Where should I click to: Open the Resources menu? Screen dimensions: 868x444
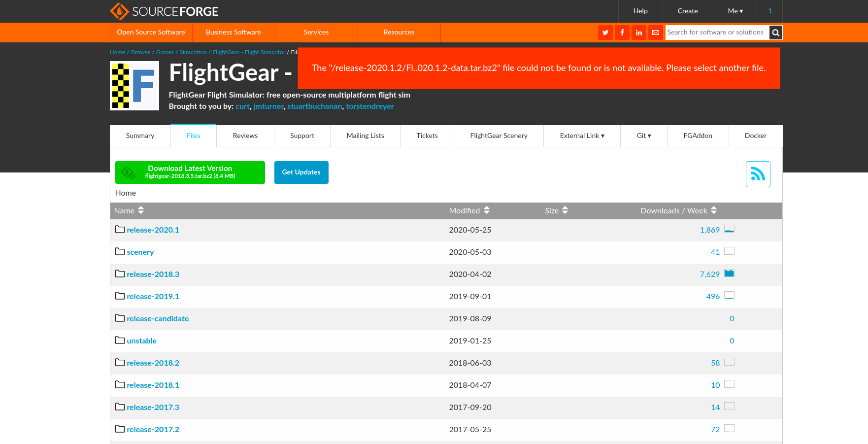[399, 32]
